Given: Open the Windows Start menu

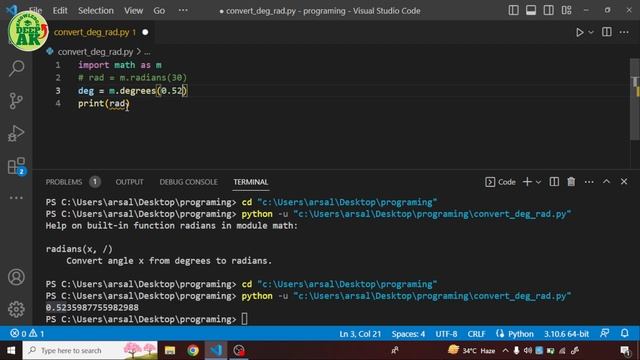Looking at the screenshot, I should point(11,351).
